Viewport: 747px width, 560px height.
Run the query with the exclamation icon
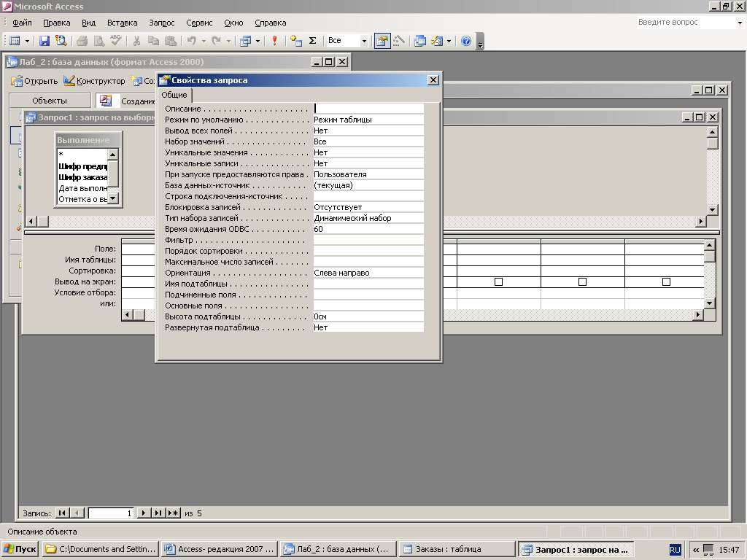pyautogui.click(x=274, y=41)
